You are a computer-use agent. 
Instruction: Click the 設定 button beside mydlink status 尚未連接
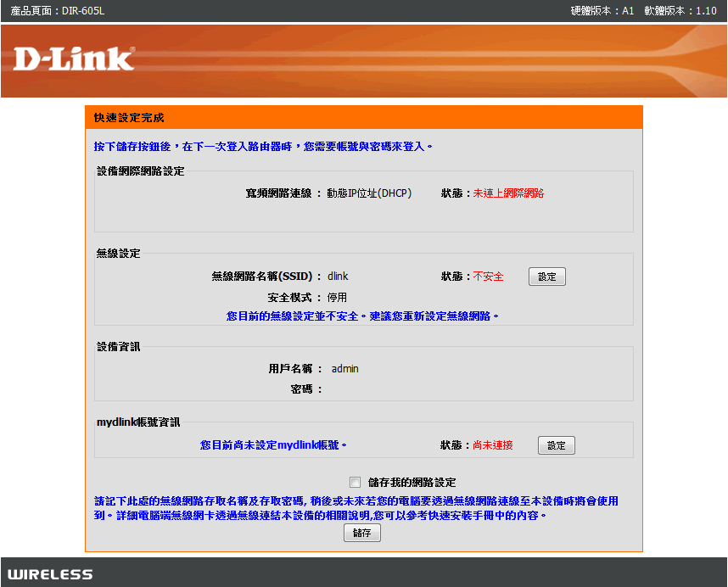point(557,445)
